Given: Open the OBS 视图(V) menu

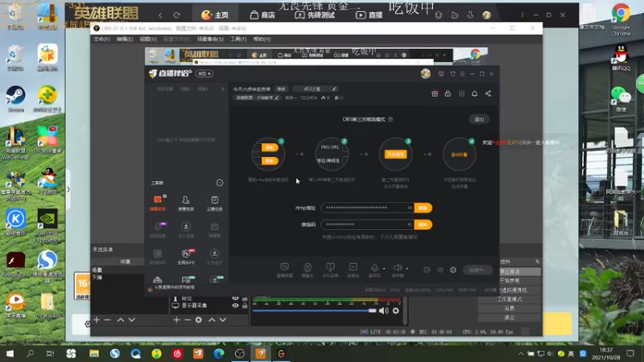Looking at the screenshot, I should (x=148, y=39).
